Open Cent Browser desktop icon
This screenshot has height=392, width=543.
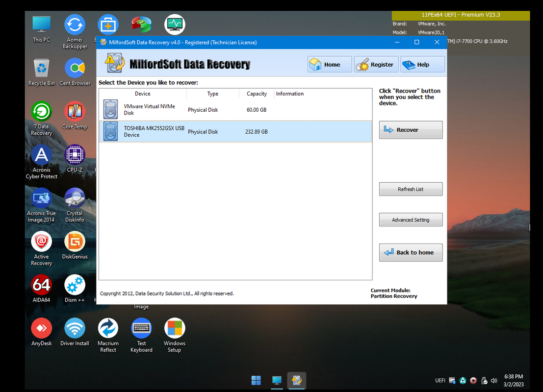[75, 73]
